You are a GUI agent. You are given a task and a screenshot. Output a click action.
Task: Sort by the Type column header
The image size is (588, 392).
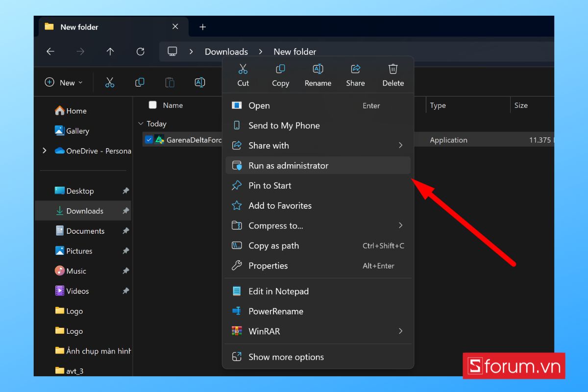click(x=438, y=105)
